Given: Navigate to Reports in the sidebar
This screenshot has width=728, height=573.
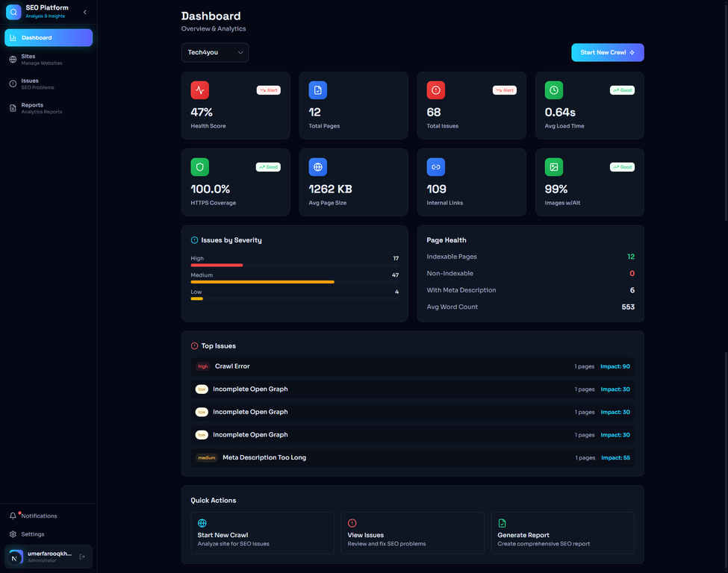Looking at the screenshot, I should [x=13, y=108].
